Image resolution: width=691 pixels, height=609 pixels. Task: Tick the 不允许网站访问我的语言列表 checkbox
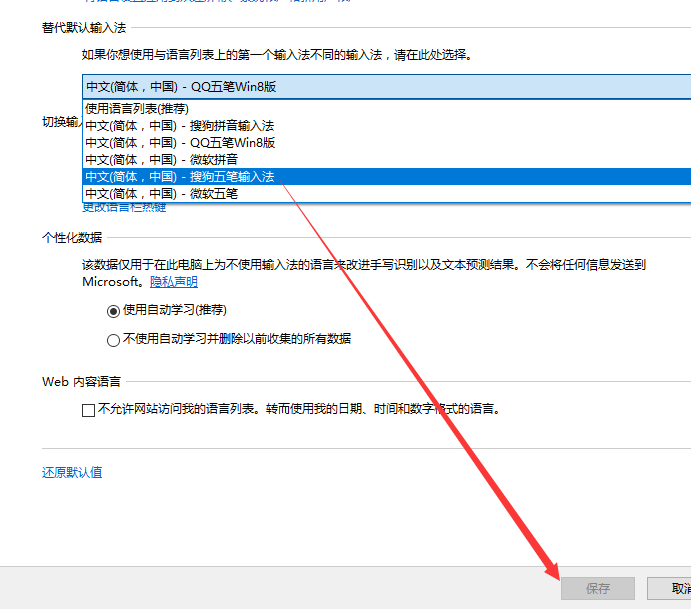coord(89,410)
